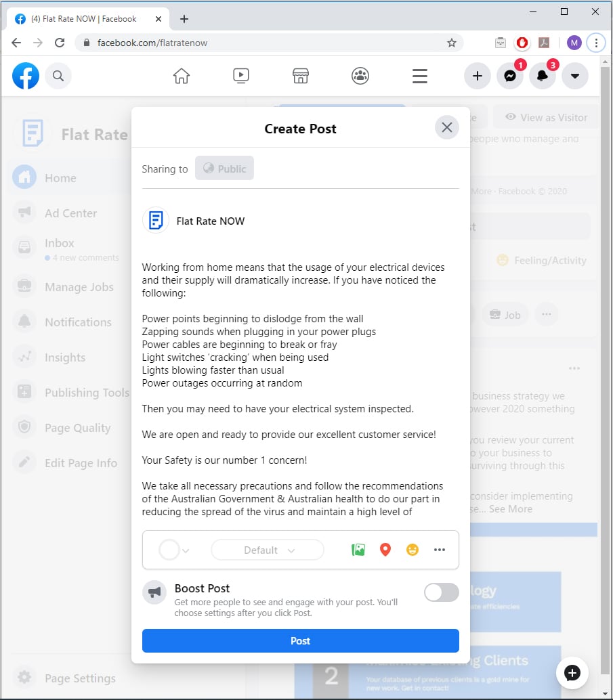The image size is (613, 700).
Task: Toggle the Boost Post switch
Action: [442, 593]
